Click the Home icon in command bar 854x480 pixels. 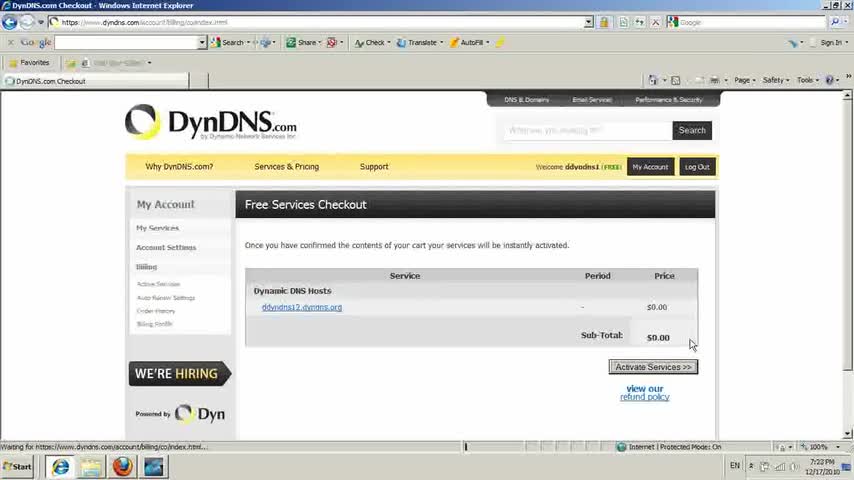pos(653,80)
